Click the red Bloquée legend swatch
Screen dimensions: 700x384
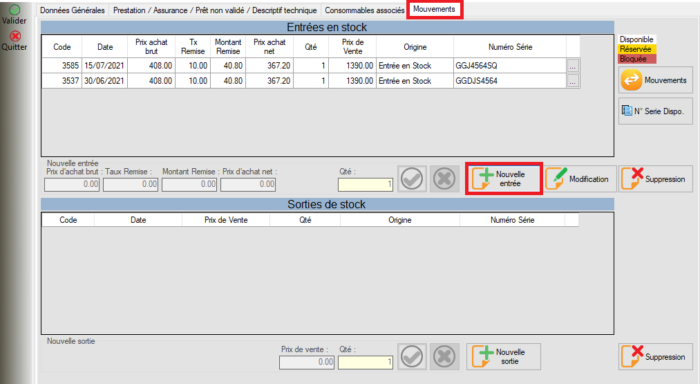coord(637,59)
